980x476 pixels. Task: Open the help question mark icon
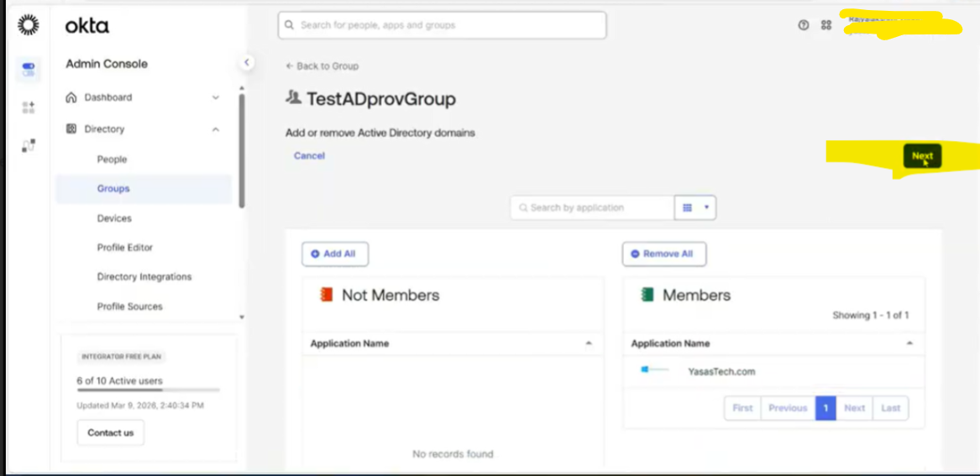click(804, 25)
